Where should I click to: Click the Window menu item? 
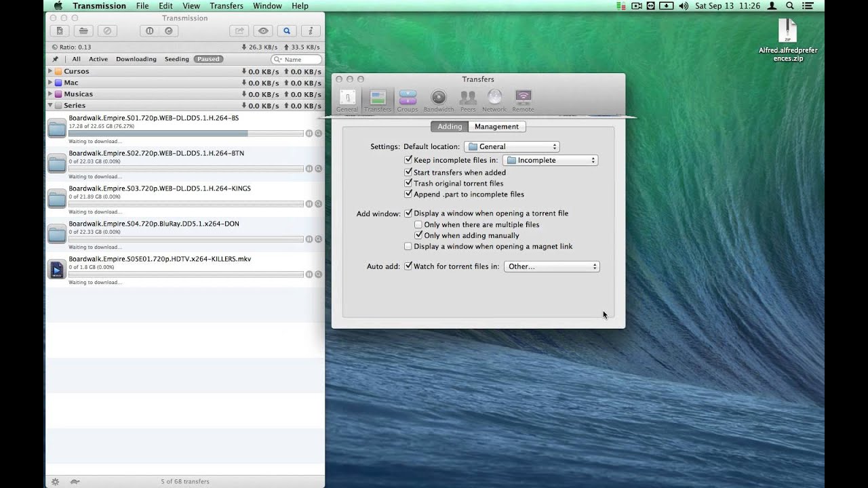tap(267, 6)
